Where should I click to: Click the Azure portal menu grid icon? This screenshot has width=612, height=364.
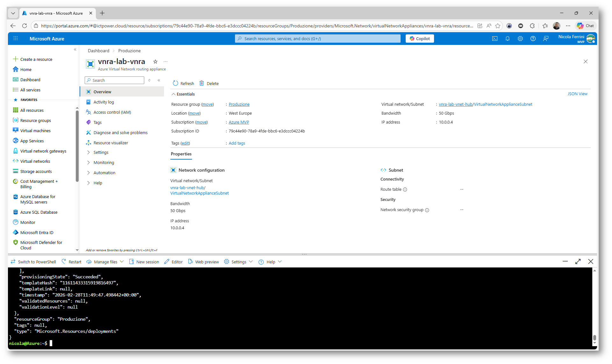click(16, 39)
